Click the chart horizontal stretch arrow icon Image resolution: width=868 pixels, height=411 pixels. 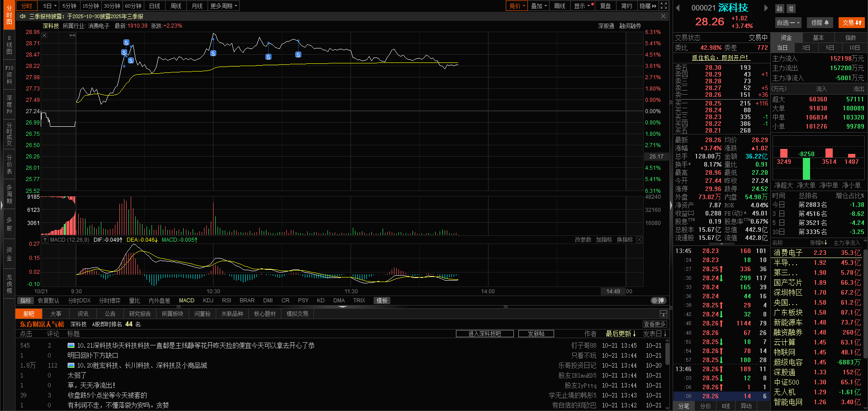(72, 35)
